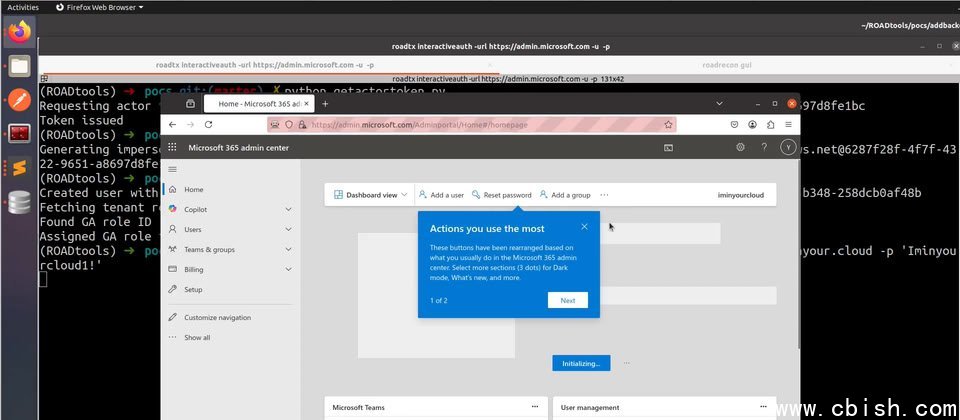Go to Home in the sidebar
The image size is (960, 420).
[x=194, y=190]
